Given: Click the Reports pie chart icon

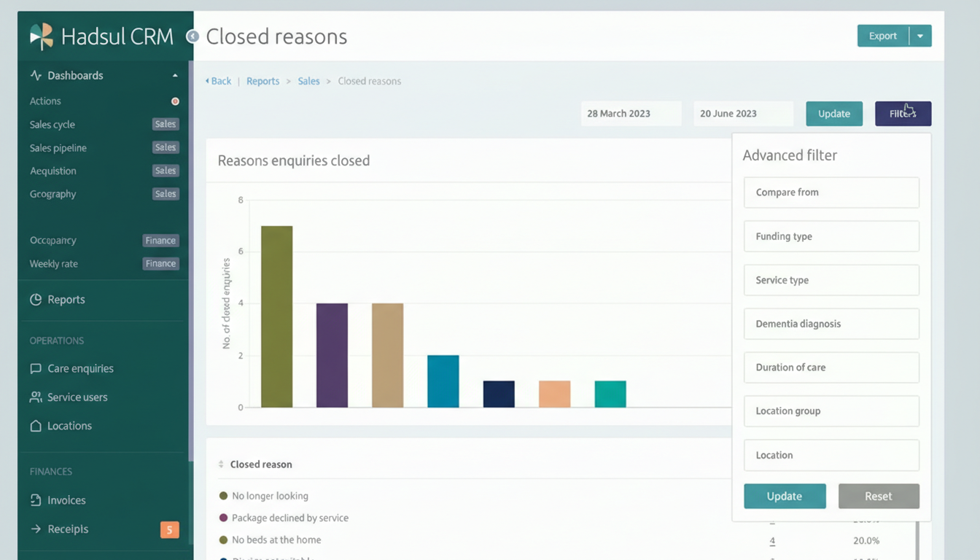Looking at the screenshot, I should pos(36,300).
